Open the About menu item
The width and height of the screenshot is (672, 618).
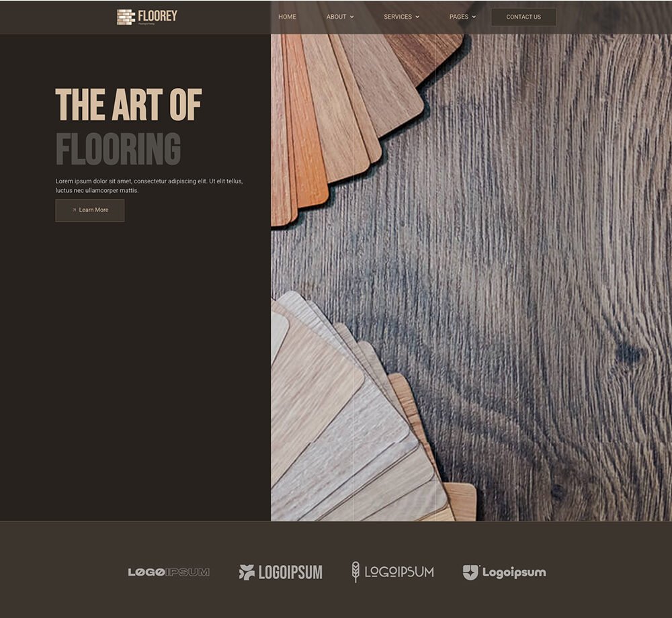(336, 17)
